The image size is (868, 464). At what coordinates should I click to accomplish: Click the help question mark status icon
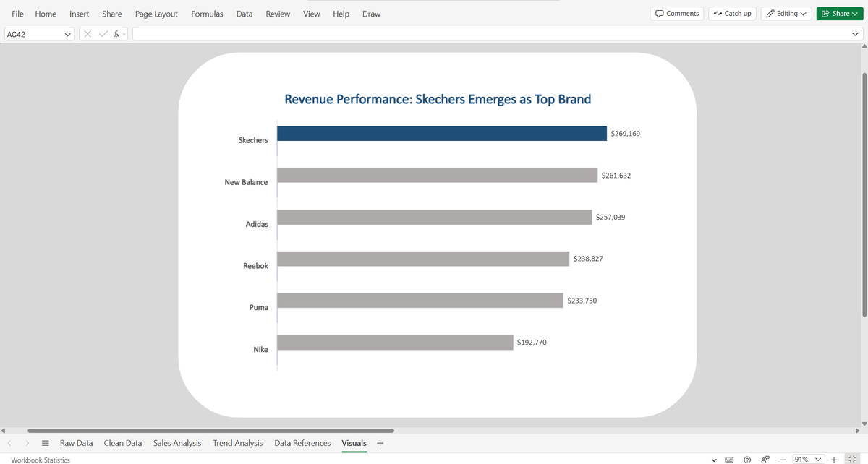(x=747, y=460)
